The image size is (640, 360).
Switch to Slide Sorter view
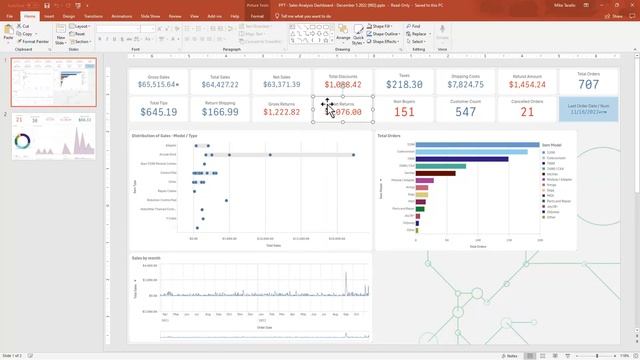(542, 356)
